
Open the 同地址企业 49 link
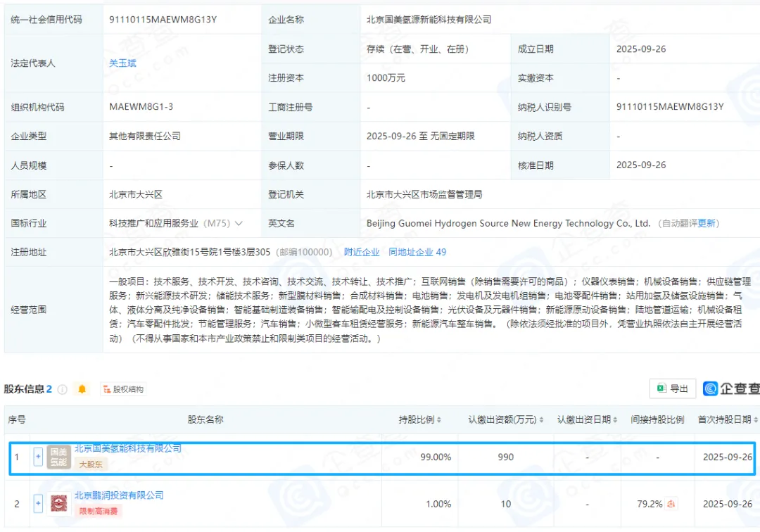(x=417, y=252)
